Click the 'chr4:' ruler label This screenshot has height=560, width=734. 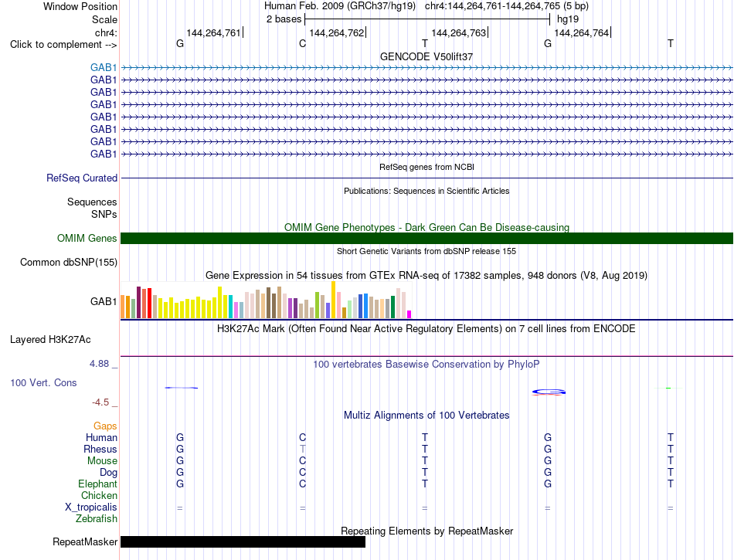(x=106, y=32)
